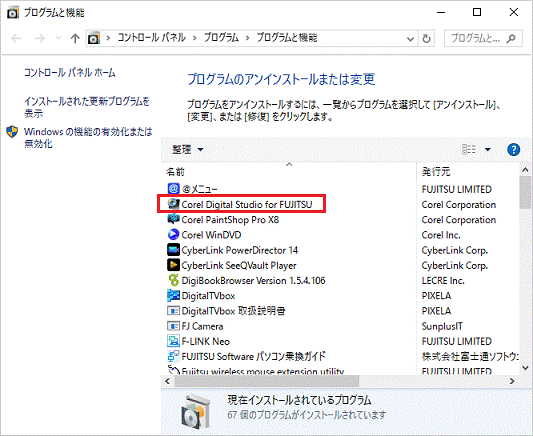Select Corel Digital Studio for FUJITSU row
Viewport: 533px width, 436px height.
point(247,204)
